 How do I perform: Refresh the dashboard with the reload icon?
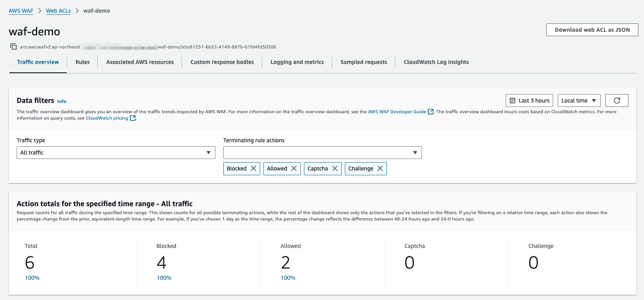click(x=617, y=101)
